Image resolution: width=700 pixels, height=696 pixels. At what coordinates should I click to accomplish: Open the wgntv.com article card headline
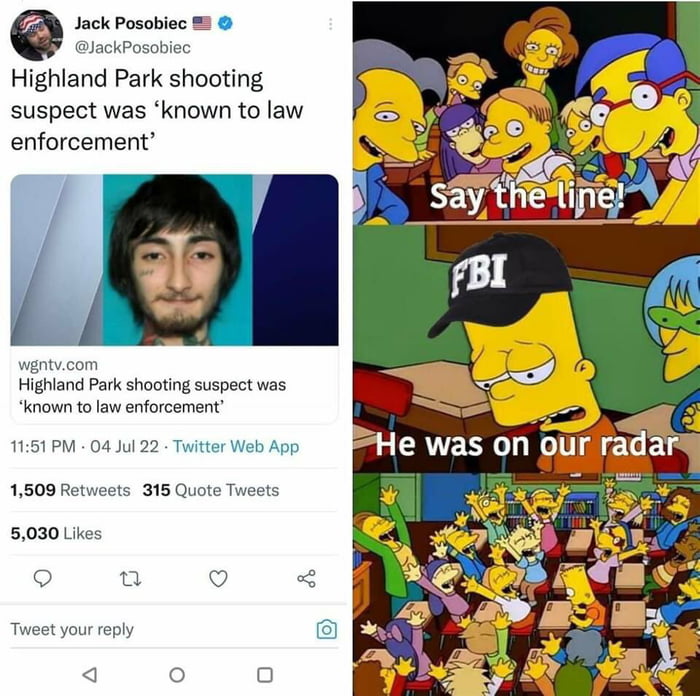[x=152, y=396]
